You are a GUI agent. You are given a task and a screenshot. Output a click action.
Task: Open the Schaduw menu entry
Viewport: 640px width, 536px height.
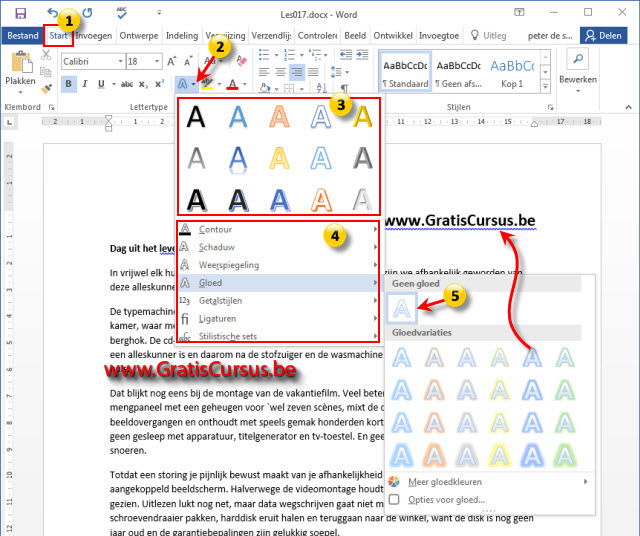point(278,247)
